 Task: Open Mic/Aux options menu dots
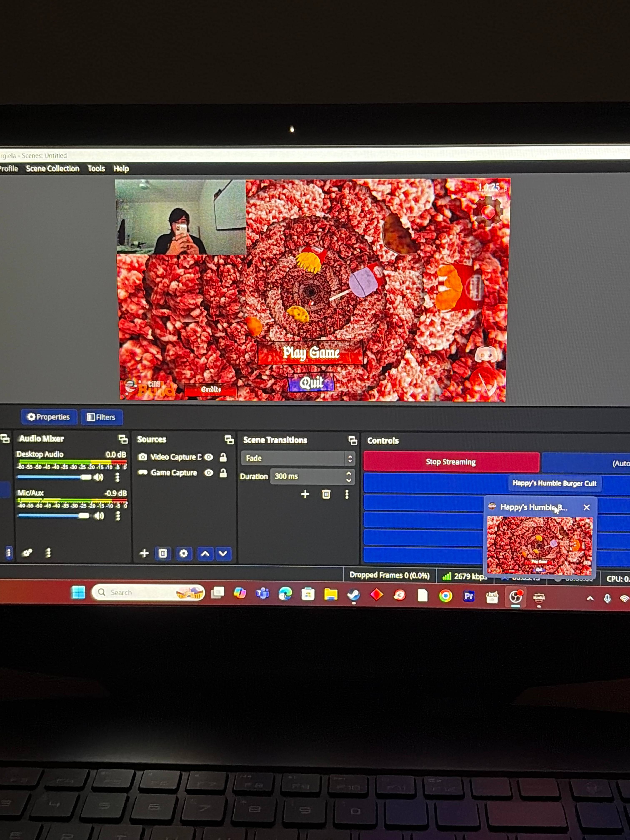(118, 516)
